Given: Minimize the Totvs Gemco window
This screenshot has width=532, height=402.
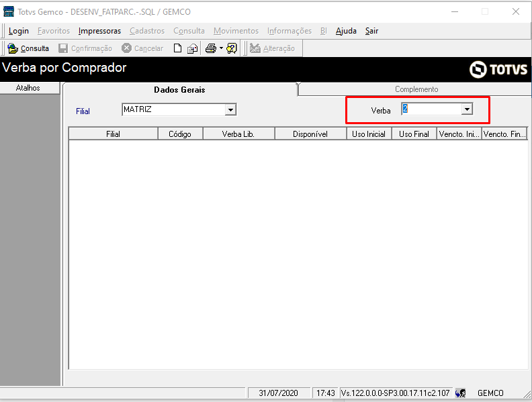Looking at the screenshot, I should pos(455,11).
